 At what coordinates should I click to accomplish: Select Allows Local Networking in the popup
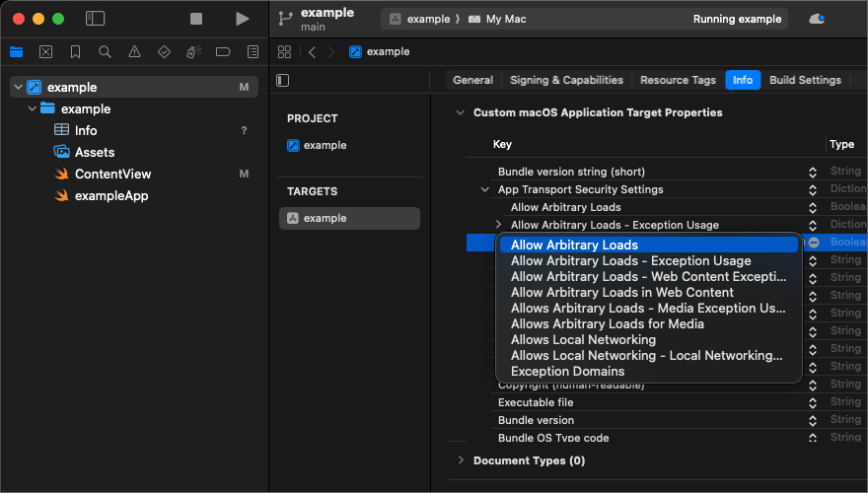click(583, 340)
